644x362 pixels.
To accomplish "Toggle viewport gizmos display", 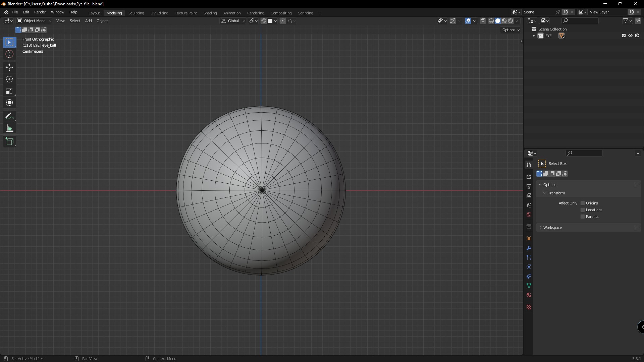I will tap(453, 21).
